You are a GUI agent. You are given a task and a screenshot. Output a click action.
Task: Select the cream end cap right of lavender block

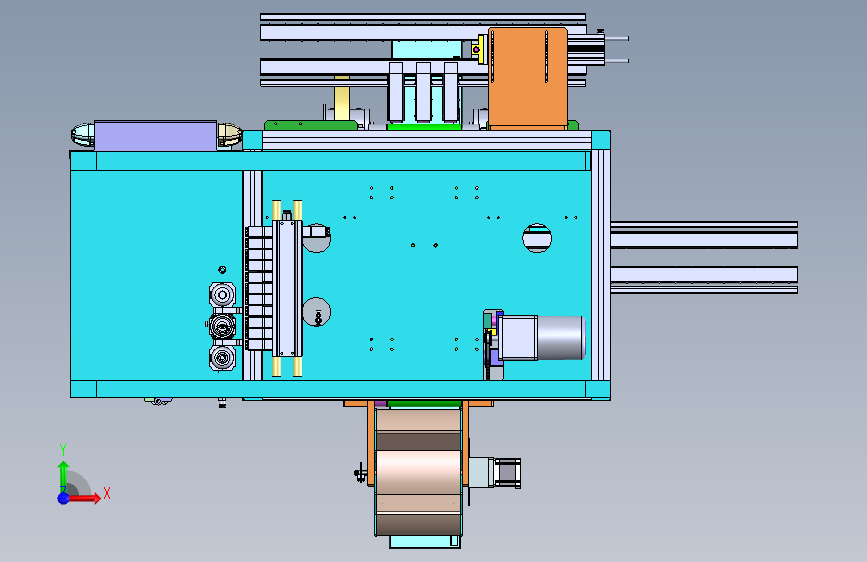[229, 134]
